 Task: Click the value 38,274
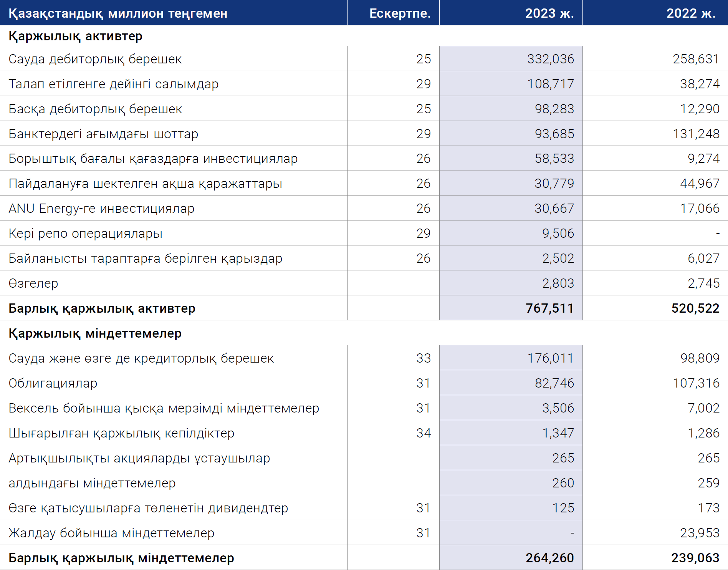(x=700, y=84)
